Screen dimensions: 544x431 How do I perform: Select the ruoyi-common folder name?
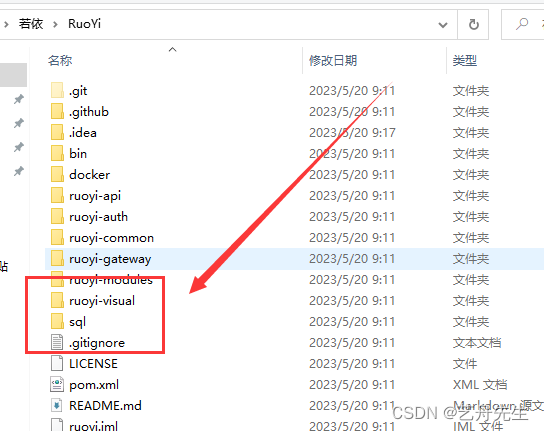(x=111, y=238)
